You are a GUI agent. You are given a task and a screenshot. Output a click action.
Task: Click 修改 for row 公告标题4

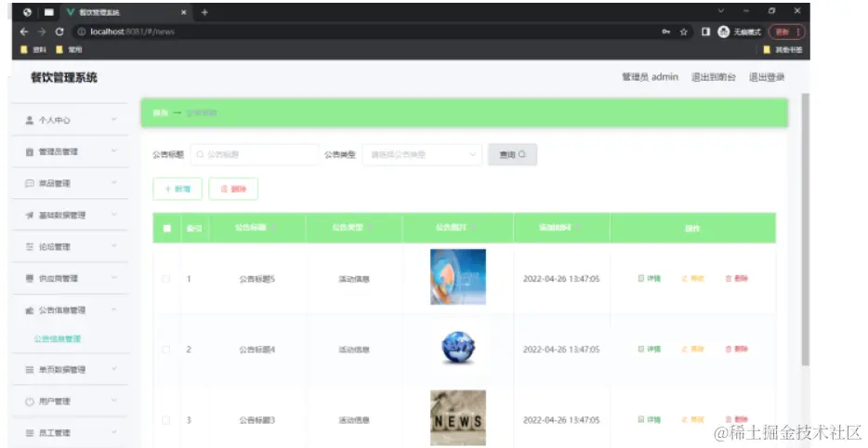(692, 349)
